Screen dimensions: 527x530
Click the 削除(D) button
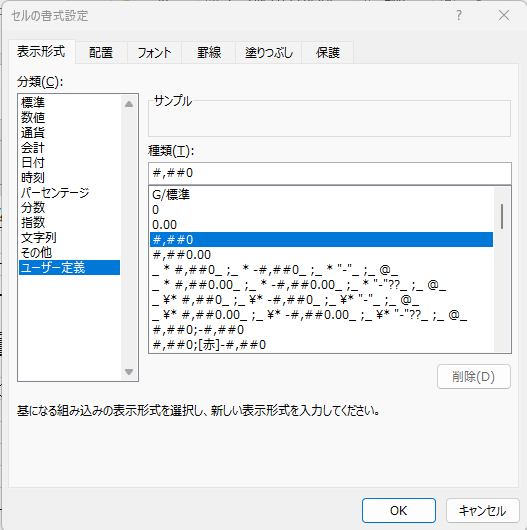pyautogui.click(x=474, y=377)
